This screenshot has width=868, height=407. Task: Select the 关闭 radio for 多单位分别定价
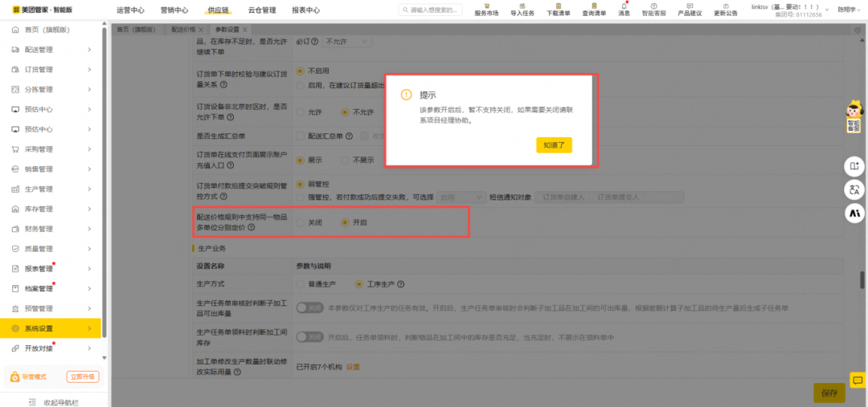pyautogui.click(x=301, y=222)
